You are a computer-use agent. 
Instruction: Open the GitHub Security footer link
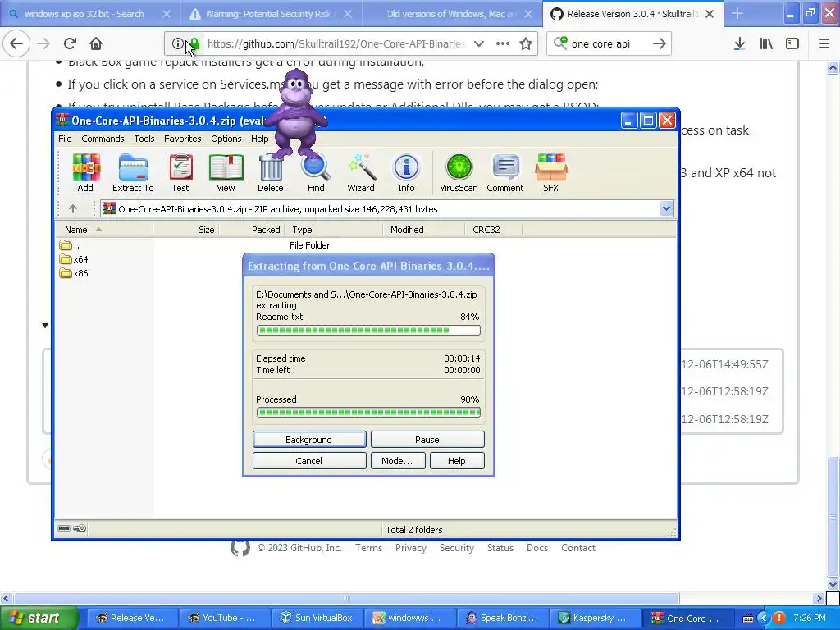click(457, 548)
